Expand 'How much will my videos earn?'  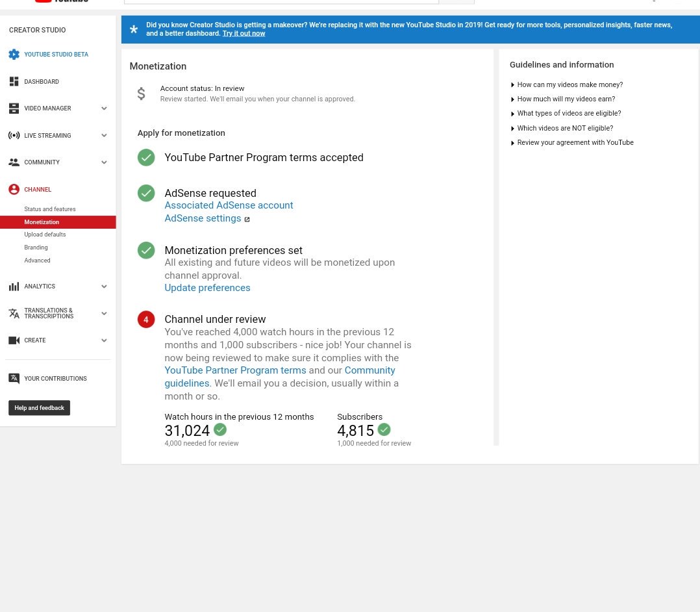tap(563, 99)
